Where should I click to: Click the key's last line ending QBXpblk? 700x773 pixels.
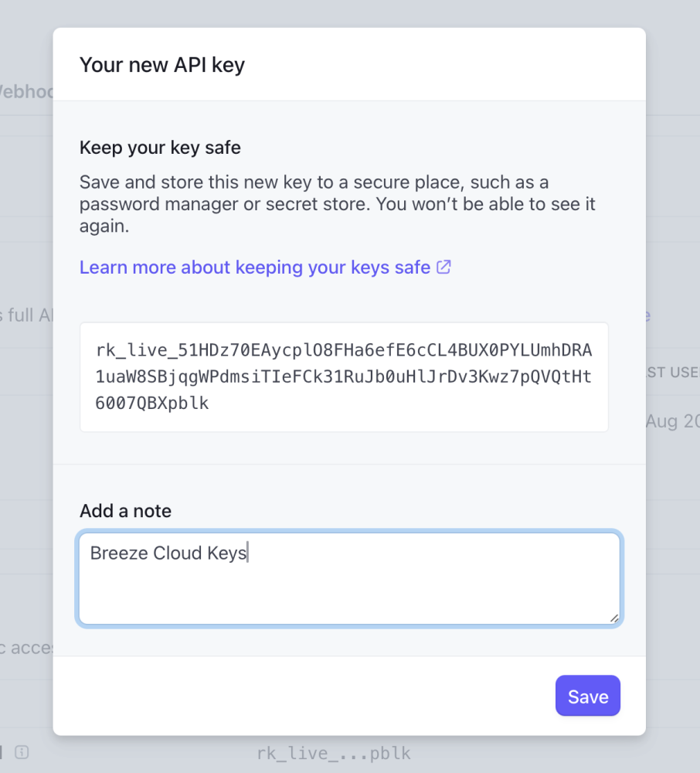point(152,404)
